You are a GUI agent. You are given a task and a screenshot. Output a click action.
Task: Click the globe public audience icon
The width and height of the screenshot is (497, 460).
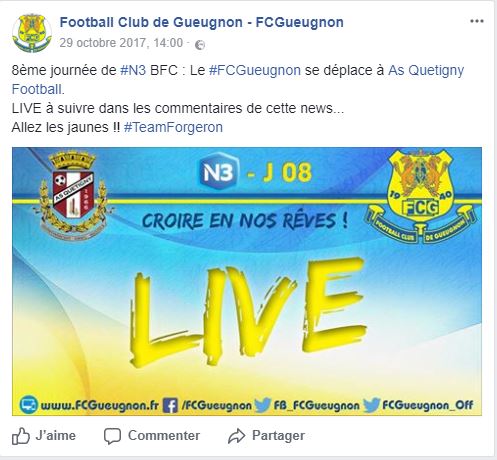(199, 44)
